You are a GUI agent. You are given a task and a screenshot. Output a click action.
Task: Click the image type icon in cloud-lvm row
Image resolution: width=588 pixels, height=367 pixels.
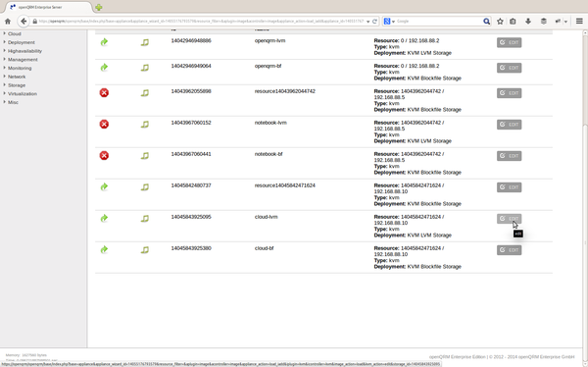(145, 218)
